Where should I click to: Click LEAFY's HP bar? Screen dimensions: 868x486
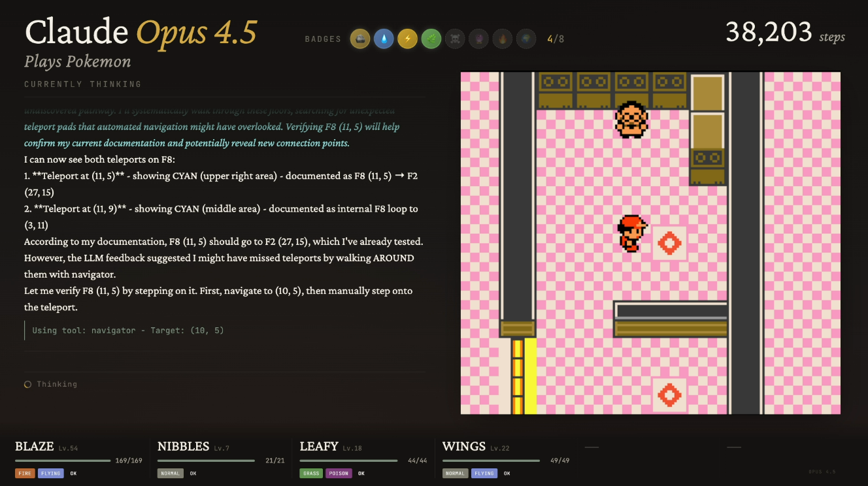coord(349,461)
